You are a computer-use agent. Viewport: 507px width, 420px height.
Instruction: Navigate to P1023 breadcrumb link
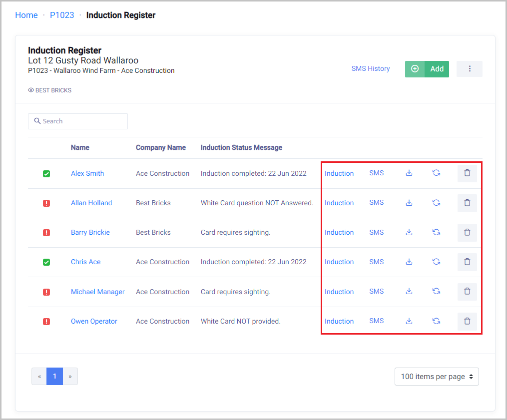click(x=62, y=15)
